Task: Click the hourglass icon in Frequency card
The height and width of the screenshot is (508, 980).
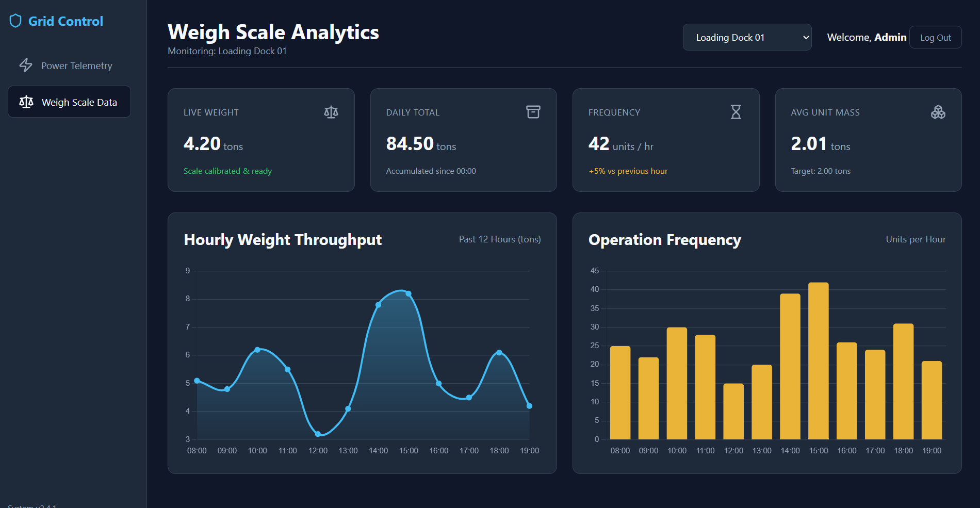Action: pos(736,112)
